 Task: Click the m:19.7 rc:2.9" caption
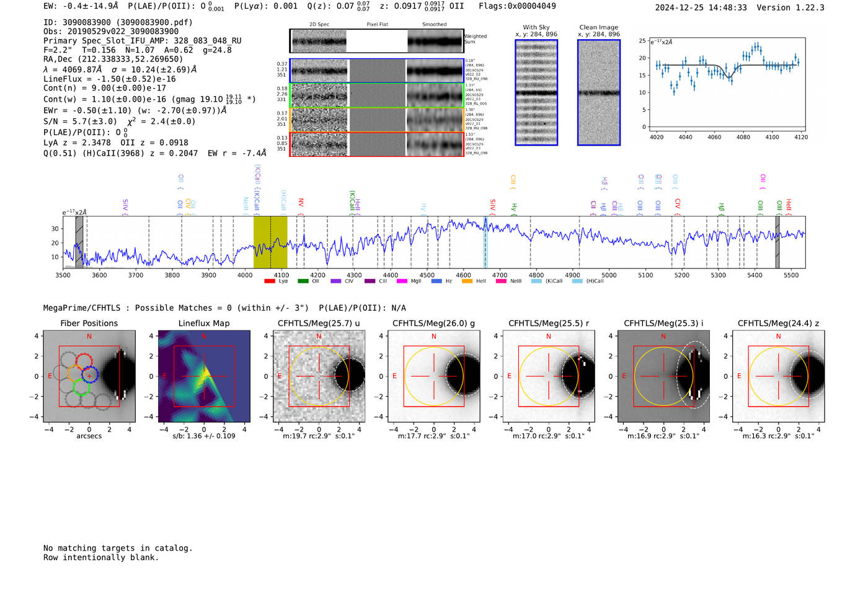pyautogui.click(x=319, y=436)
